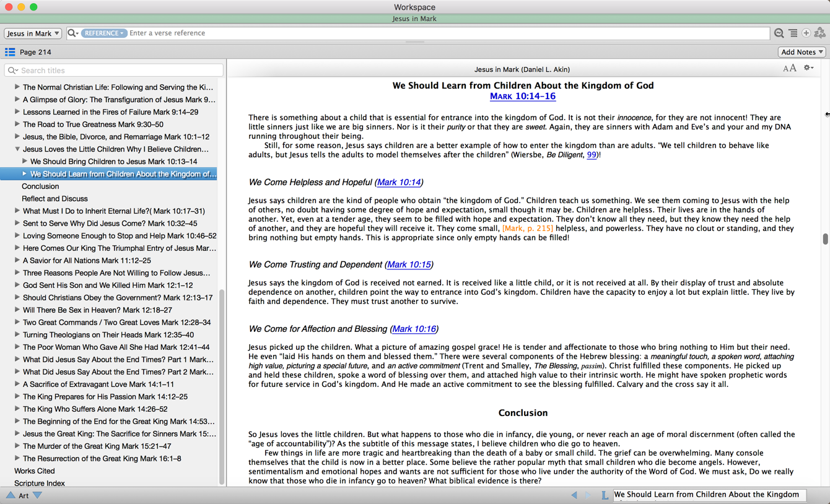Expand A Savior for All Nations arrow
The image size is (830, 504).
tap(17, 261)
